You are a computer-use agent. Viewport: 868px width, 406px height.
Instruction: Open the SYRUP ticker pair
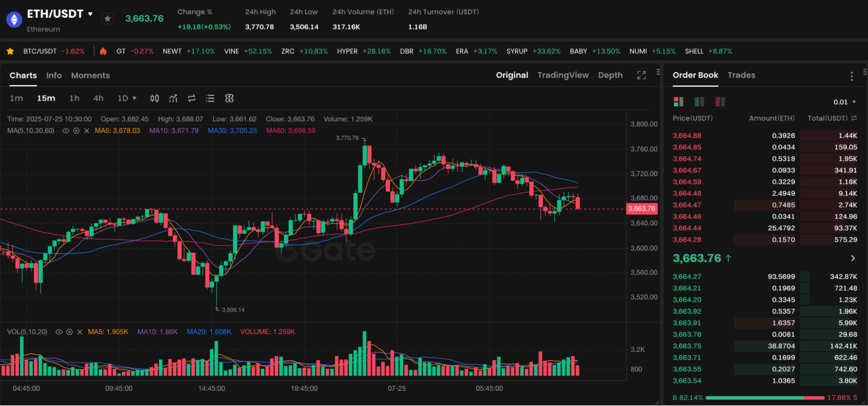coord(533,51)
